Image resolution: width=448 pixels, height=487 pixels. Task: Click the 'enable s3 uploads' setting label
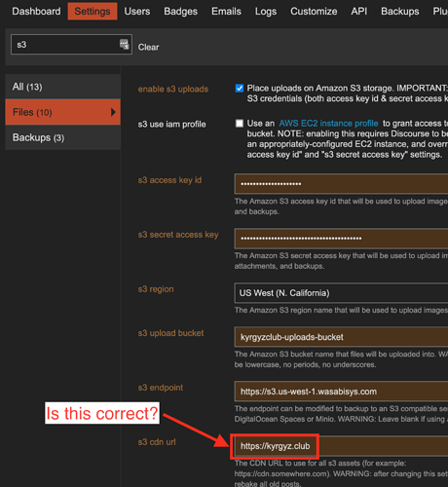(x=173, y=89)
